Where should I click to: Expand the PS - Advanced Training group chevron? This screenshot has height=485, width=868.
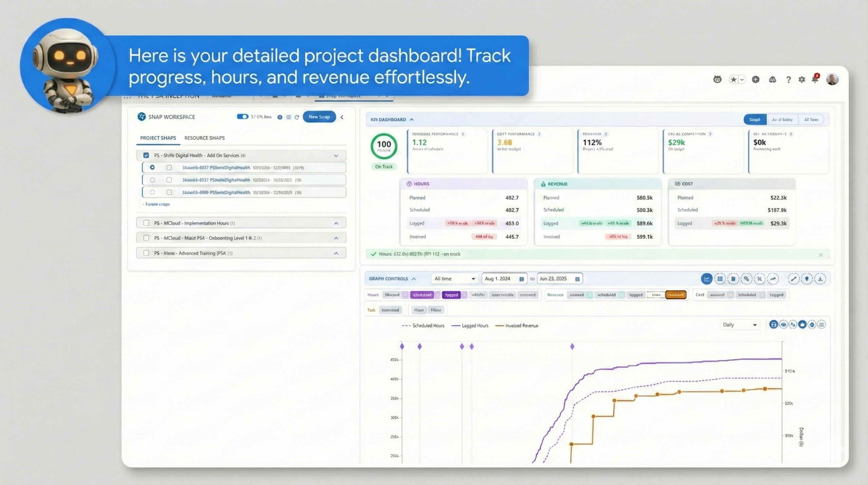coord(336,253)
